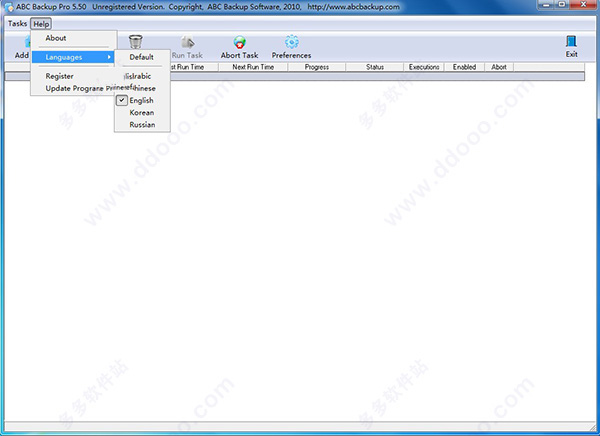Viewport: 600px width, 436px height.
Task: Close the ABC Backup Pro window
Action: [583, 5]
